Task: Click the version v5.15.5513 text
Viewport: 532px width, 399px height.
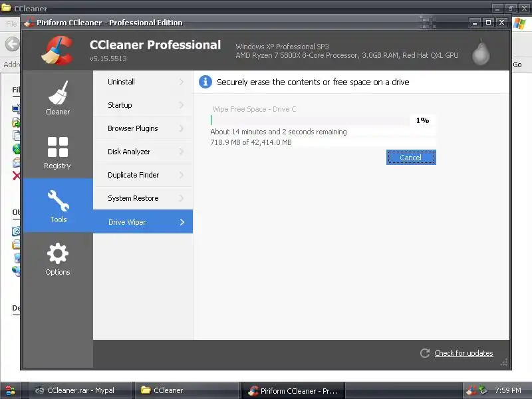Action: coord(108,59)
